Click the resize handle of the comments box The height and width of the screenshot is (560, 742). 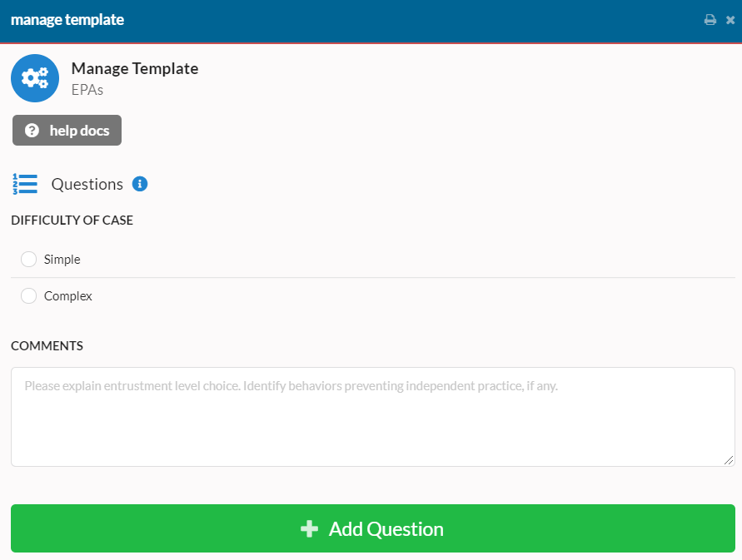[727, 458]
